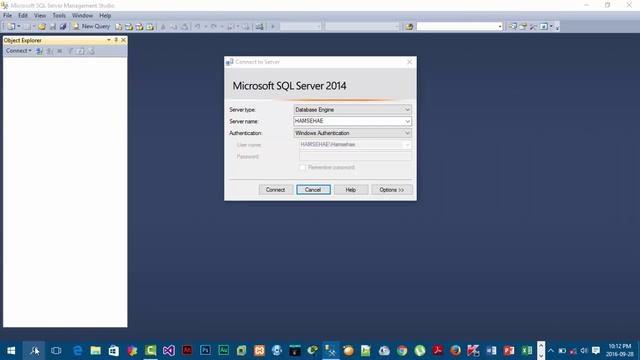
Task: Click the Analysis Services XMLA Query icon
Action: (x=150, y=27)
